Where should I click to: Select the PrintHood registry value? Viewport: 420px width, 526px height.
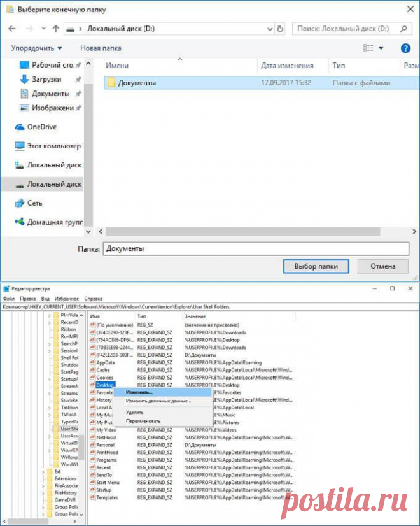[108, 453]
